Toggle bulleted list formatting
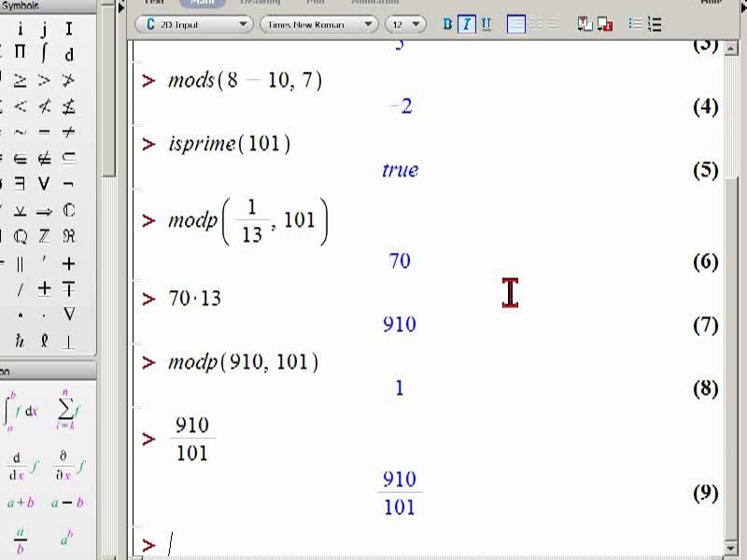This screenshot has height=560, width=747. click(635, 24)
